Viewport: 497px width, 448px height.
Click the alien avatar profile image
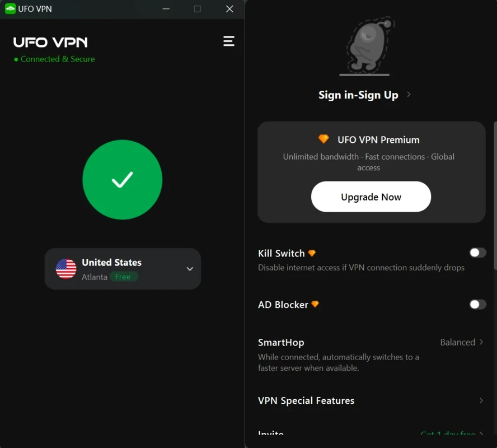(x=368, y=46)
